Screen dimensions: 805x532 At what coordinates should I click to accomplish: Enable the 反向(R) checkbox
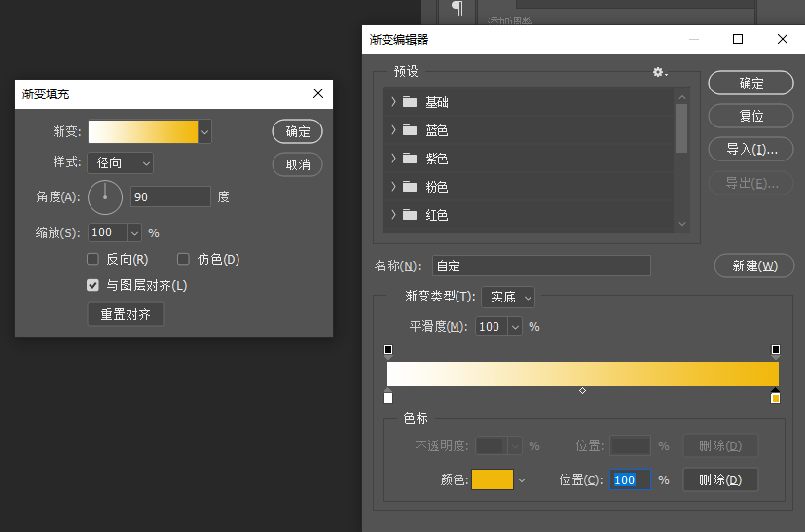point(92,259)
